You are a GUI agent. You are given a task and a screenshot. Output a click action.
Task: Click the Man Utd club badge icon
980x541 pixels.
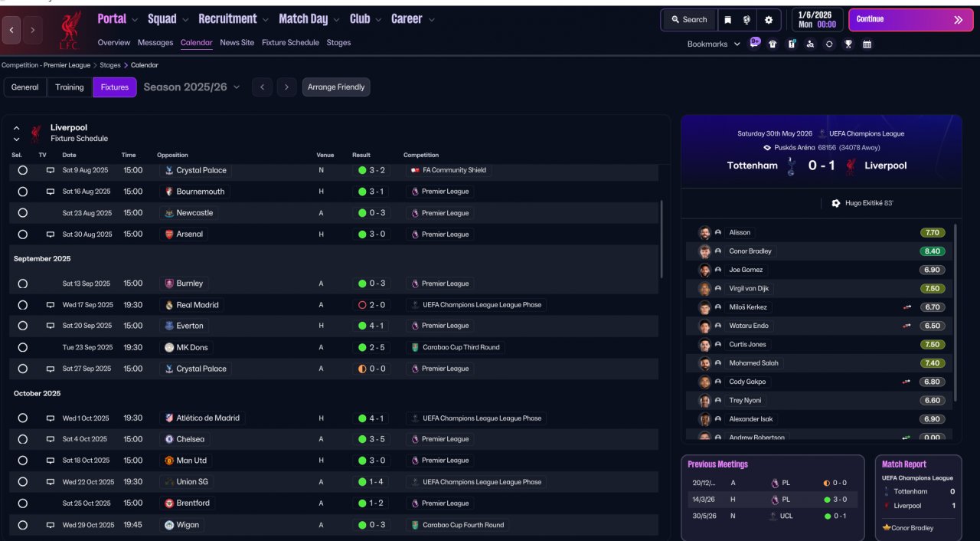pos(169,461)
